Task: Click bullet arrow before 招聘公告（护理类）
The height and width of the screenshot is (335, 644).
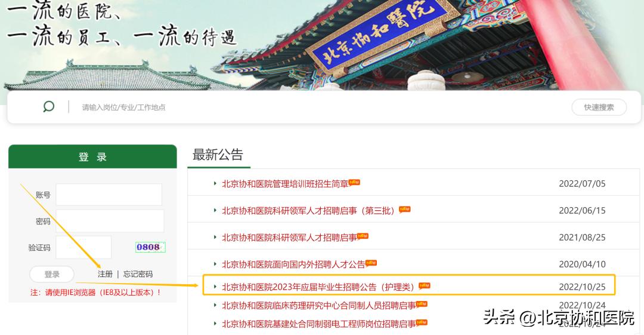Action: (215, 287)
